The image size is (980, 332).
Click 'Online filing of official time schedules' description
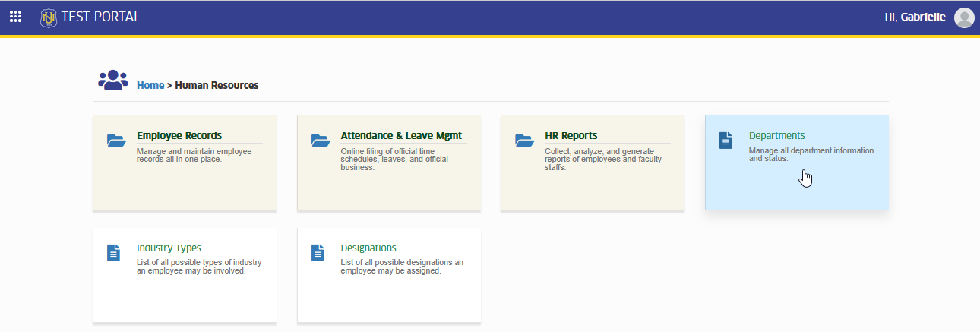click(x=394, y=159)
